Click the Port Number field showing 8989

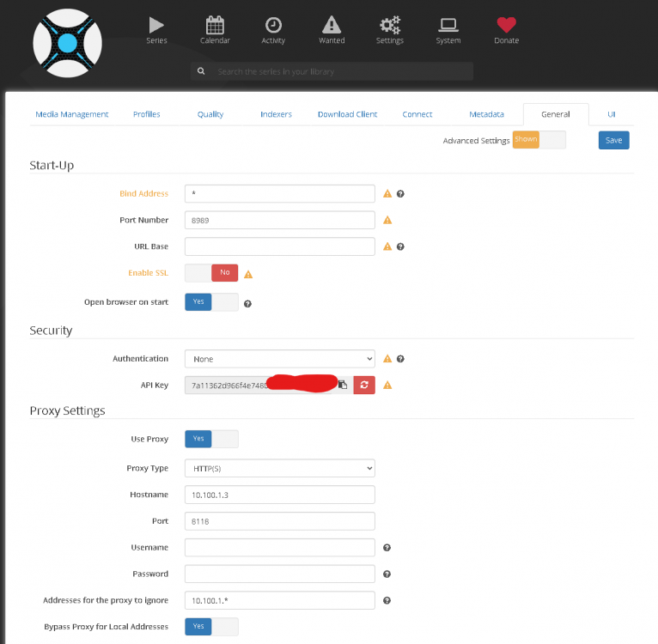coord(280,220)
